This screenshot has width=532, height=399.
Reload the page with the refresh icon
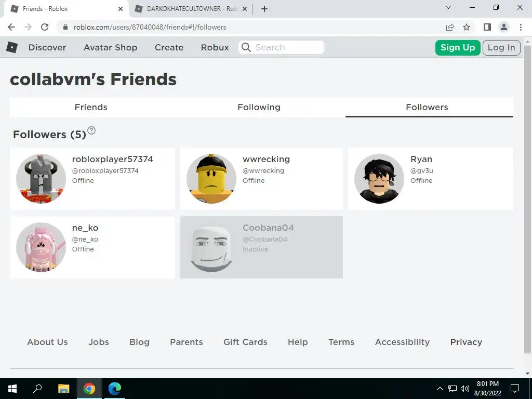click(45, 27)
